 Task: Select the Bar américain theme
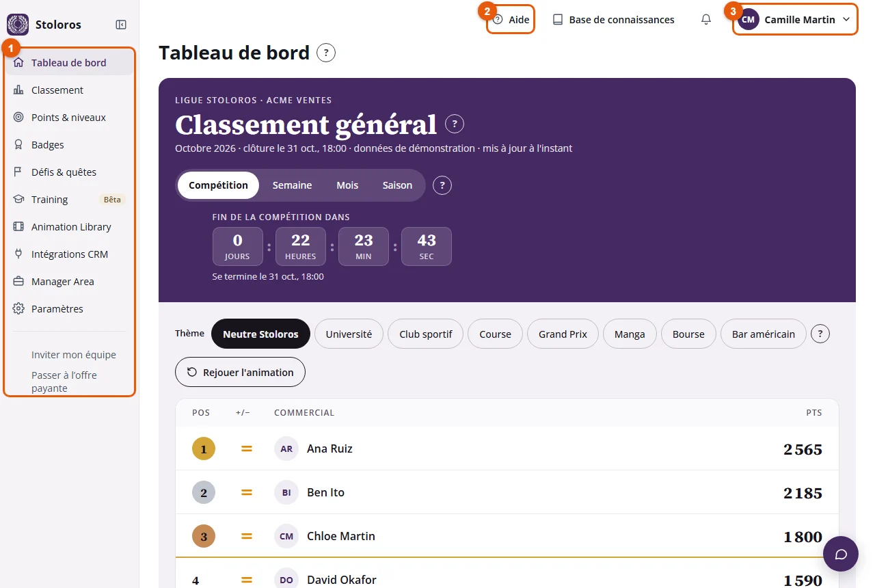click(764, 334)
